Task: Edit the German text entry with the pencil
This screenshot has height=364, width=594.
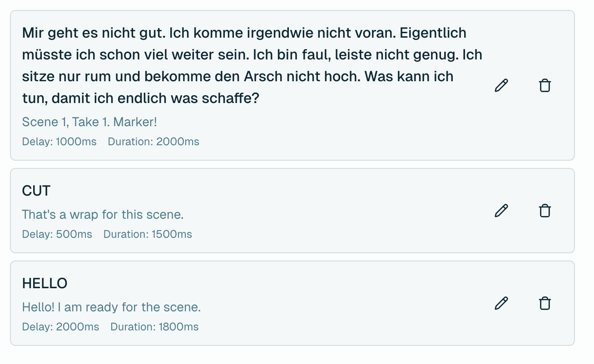Action: (x=501, y=85)
